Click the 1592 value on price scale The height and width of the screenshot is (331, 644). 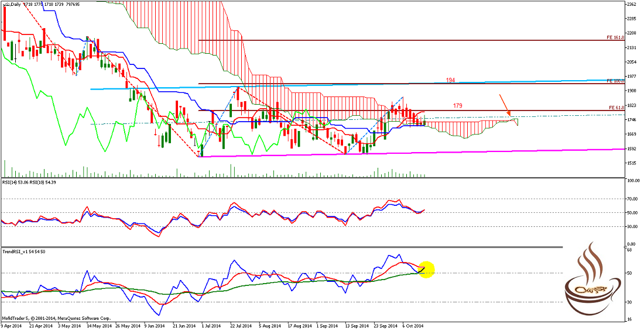click(632, 149)
